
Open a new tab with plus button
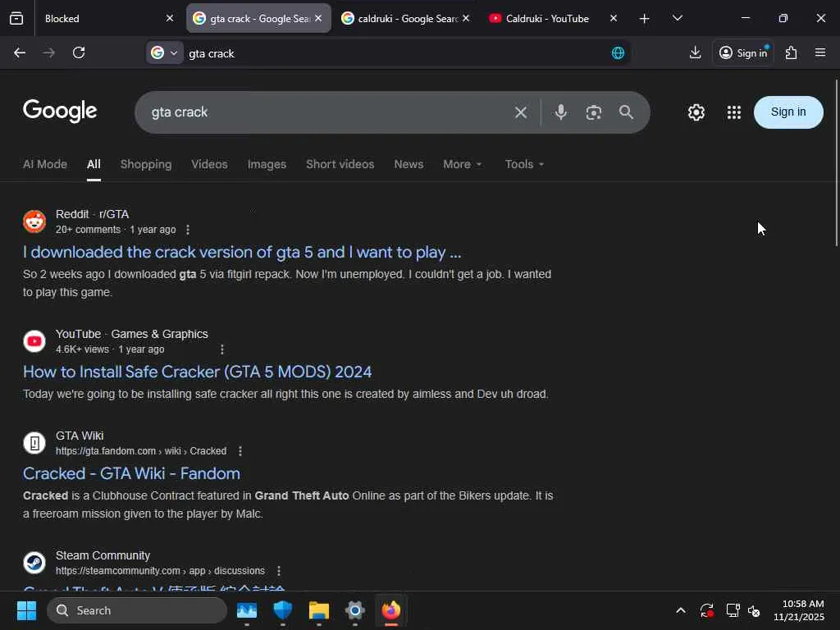click(645, 19)
